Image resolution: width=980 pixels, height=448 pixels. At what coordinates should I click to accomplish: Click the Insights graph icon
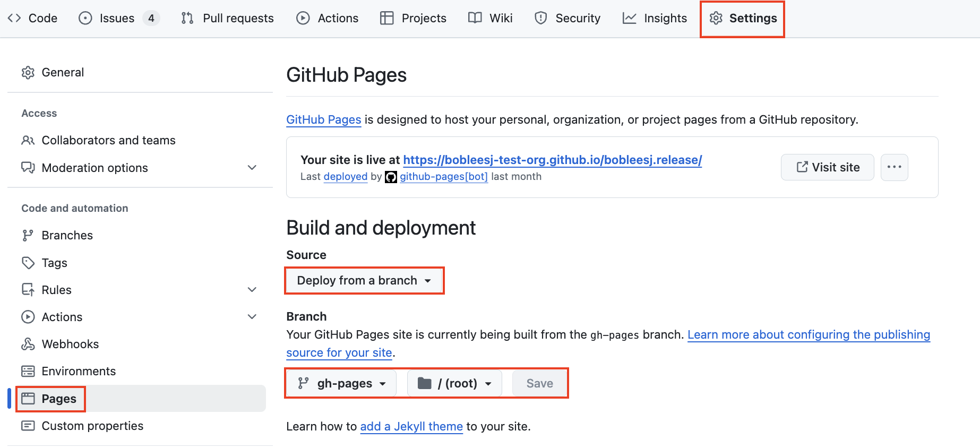pyautogui.click(x=630, y=18)
